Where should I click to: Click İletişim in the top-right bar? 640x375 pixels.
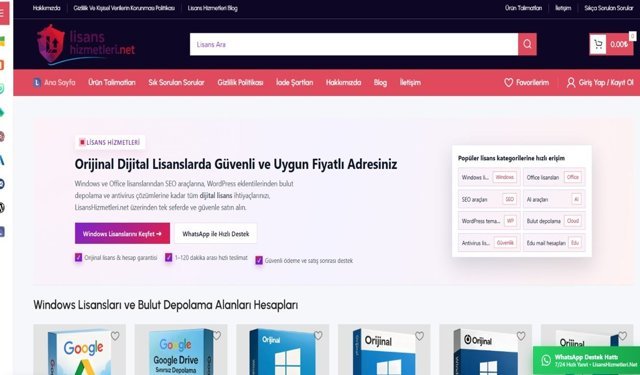tap(563, 8)
